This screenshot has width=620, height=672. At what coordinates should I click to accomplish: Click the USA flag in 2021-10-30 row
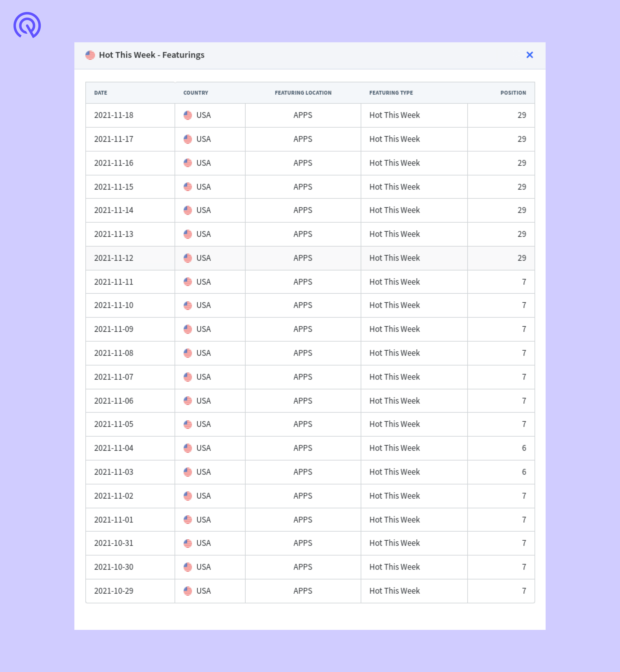coord(188,567)
